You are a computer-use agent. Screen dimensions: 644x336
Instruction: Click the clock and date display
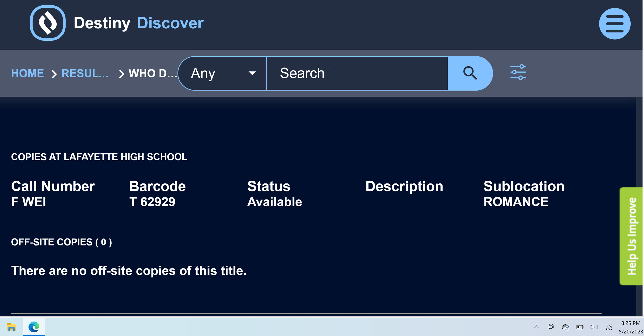pos(630,327)
